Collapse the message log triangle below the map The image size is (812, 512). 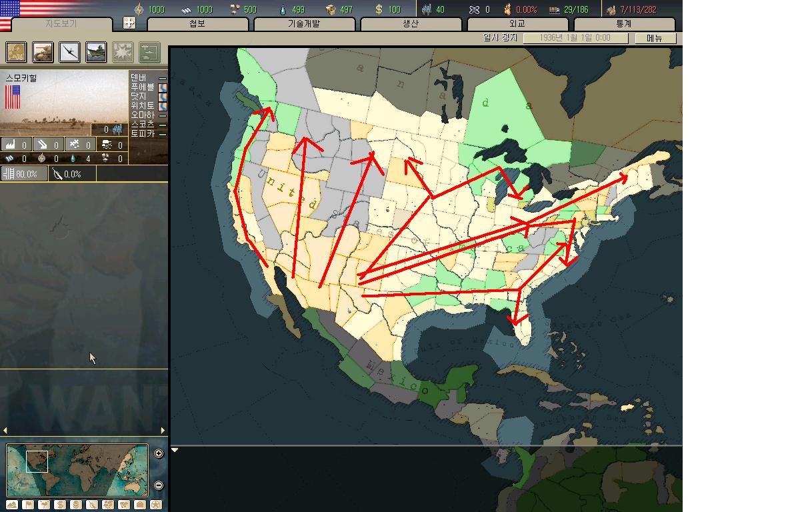(x=175, y=450)
